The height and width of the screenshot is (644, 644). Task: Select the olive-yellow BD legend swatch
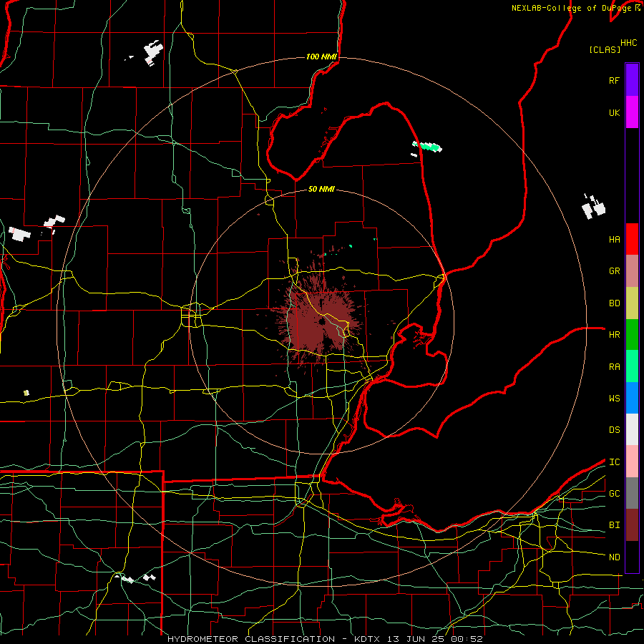[x=632, y=303]
